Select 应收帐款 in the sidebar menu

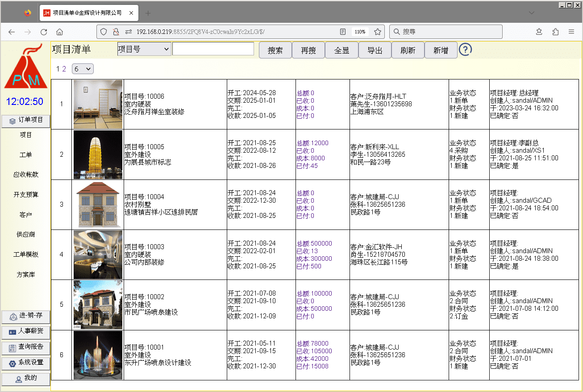(26, 175)
